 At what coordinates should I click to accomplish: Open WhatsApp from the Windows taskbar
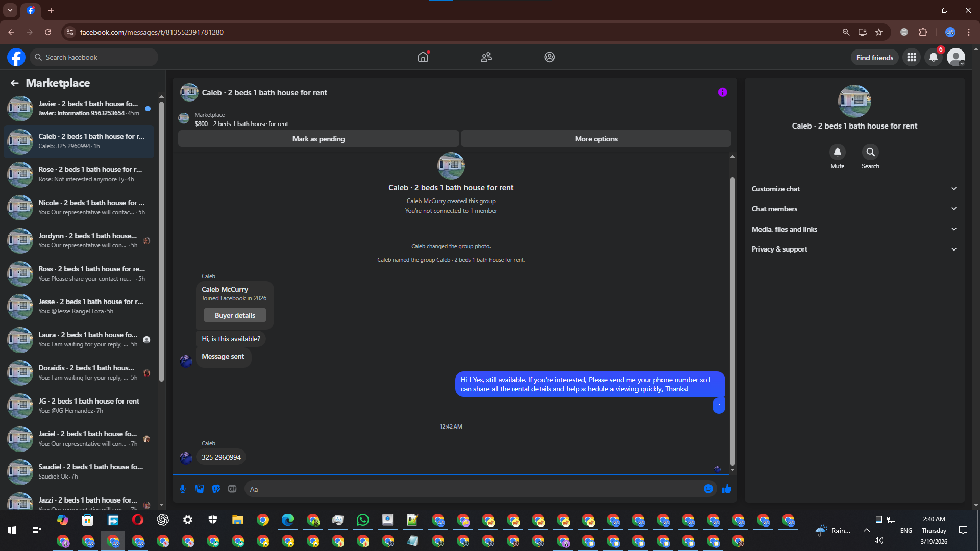click(x=363, y=520)
